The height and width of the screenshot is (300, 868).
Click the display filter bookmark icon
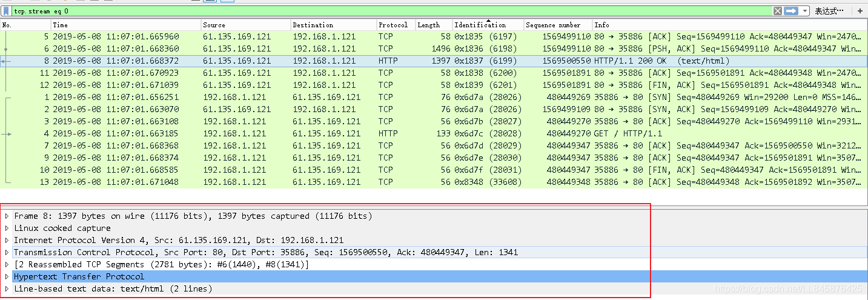click(6, 11)
